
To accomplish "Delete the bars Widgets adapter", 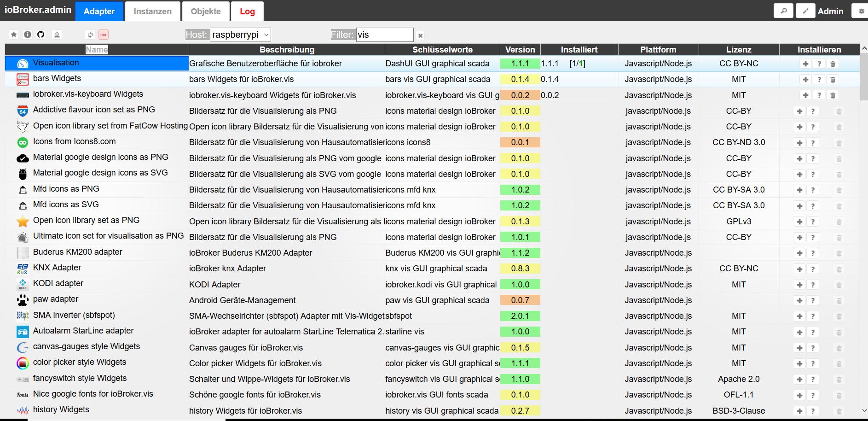I will tap(833, 80).
